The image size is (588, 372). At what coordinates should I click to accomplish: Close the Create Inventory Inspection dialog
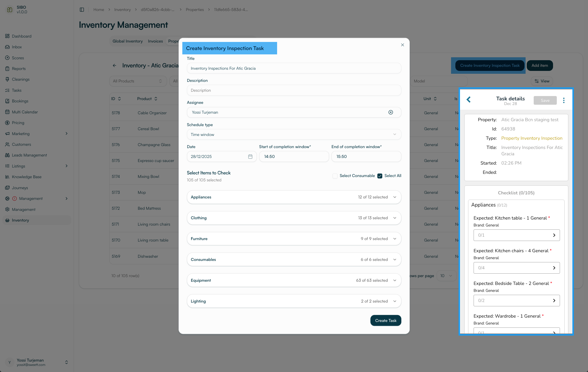(x=402, y=45)
